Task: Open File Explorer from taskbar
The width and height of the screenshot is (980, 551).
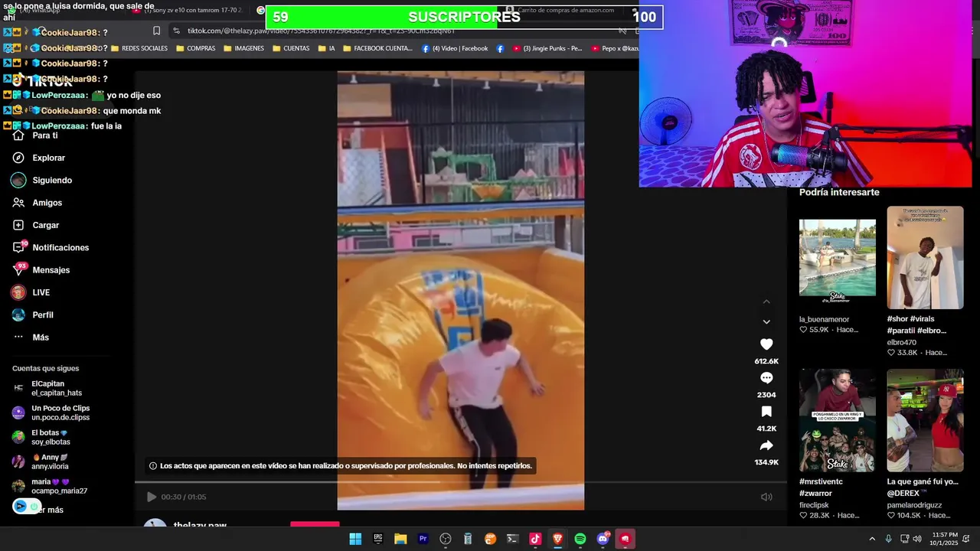Action: (400, 539)
